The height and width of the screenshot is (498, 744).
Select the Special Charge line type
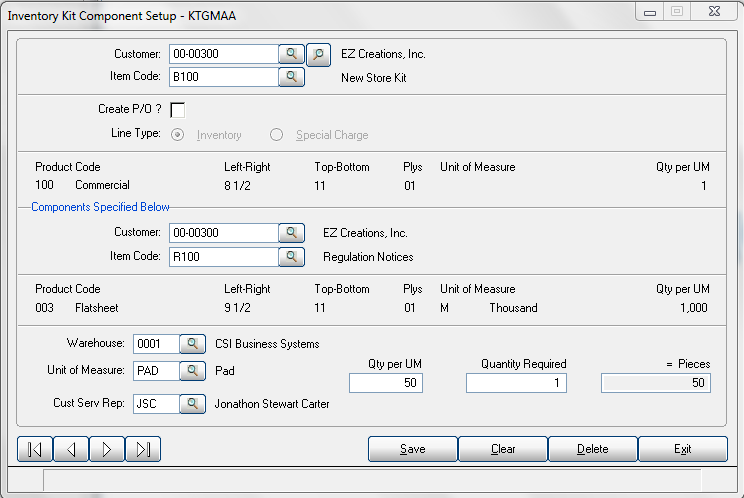pos(276,135)
